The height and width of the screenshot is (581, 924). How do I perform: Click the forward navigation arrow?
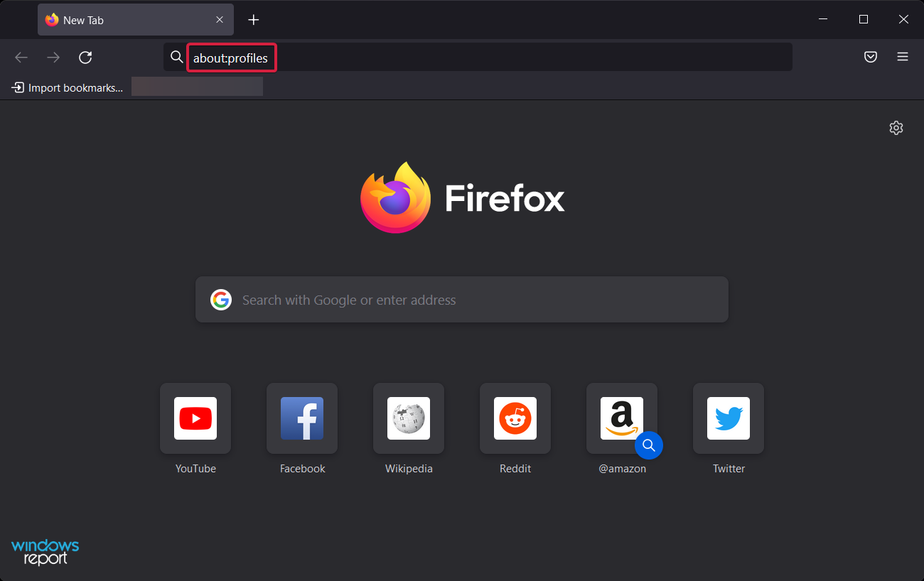pyautogui.click(x=53, y=57)
